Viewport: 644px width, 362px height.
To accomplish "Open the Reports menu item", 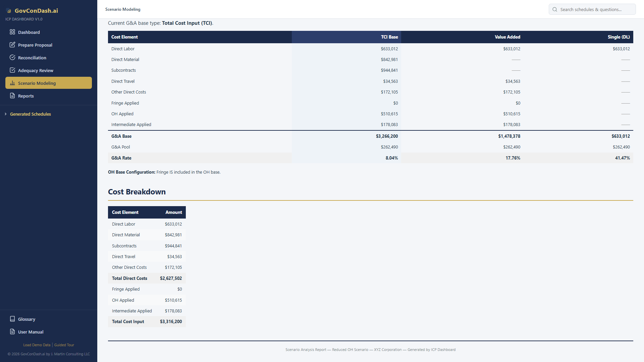I will point(26,96).
